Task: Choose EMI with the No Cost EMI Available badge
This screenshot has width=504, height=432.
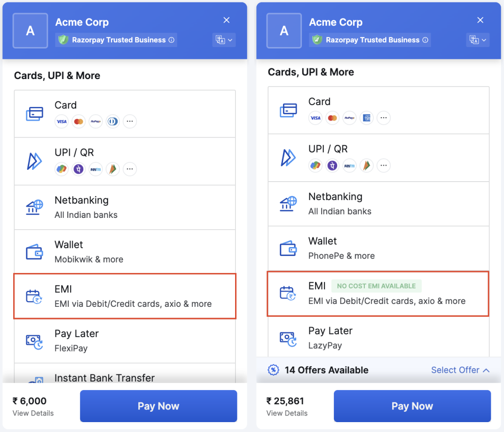Action: [378, 293]
